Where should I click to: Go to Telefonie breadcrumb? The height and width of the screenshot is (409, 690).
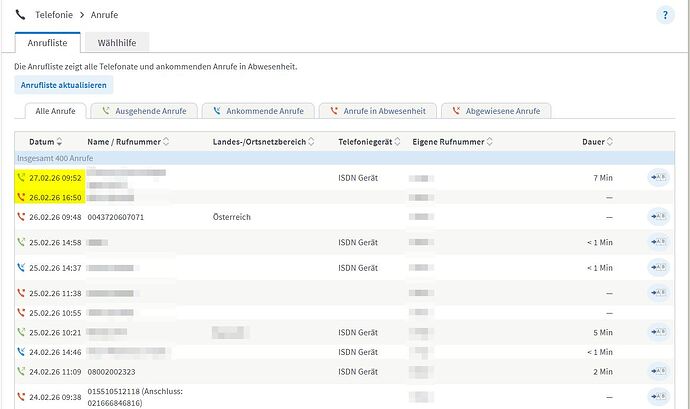tap(54, 15)
